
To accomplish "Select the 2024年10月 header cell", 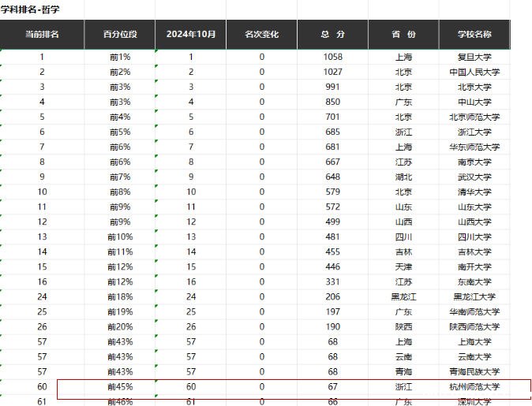I will [x=190, y=35].
